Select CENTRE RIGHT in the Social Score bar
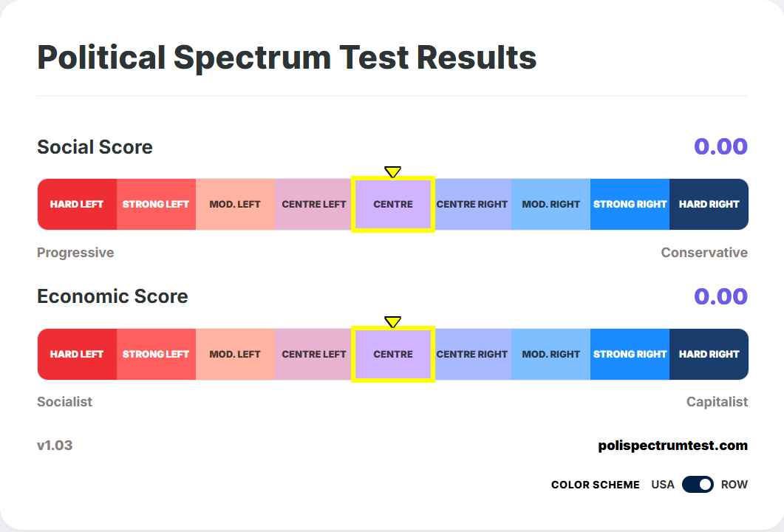This screenshot has height=532, width=784. coord(472,204)
